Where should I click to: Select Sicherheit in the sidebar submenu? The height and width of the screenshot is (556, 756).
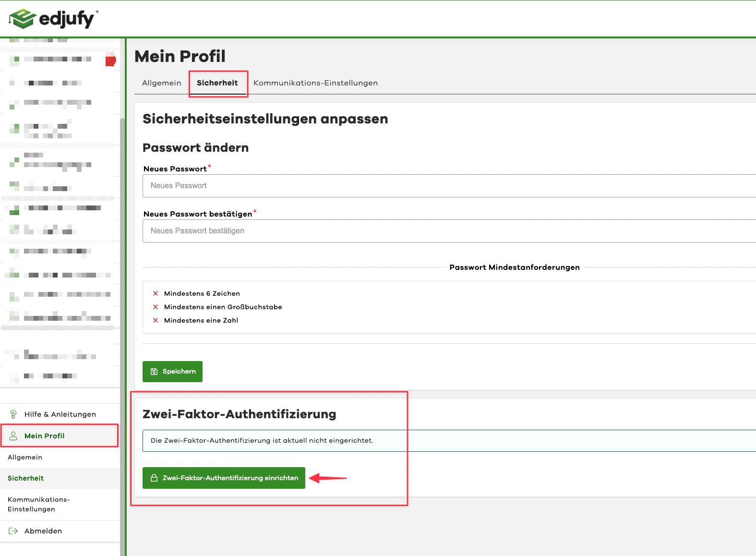[x=26, y=479]
